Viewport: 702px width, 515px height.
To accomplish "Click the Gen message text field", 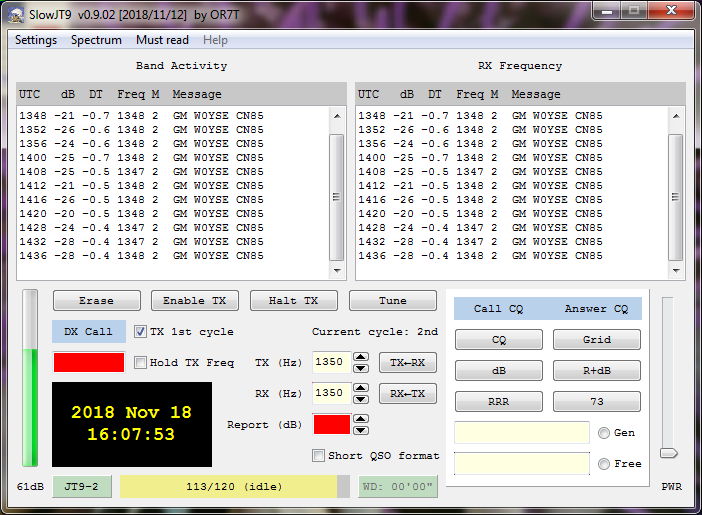I will [522, 433].
